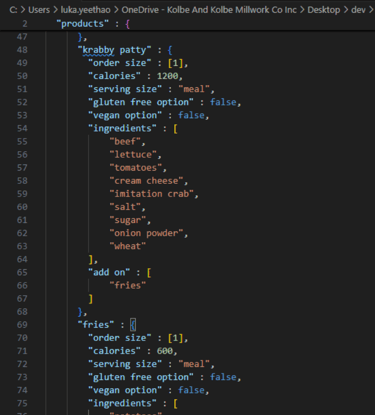Click the closing bracket on line 67
The height and width of the screenshot is (415, 375).
click(x=91, y=299)
